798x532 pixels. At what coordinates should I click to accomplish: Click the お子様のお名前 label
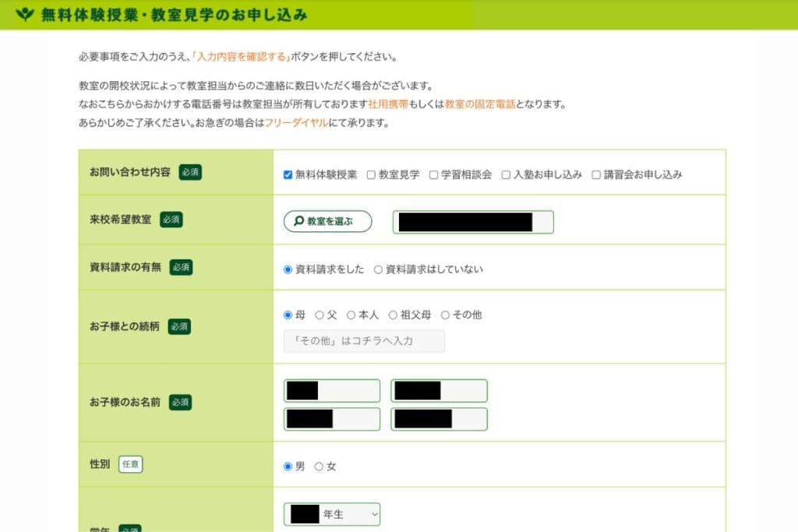point(125,402)
